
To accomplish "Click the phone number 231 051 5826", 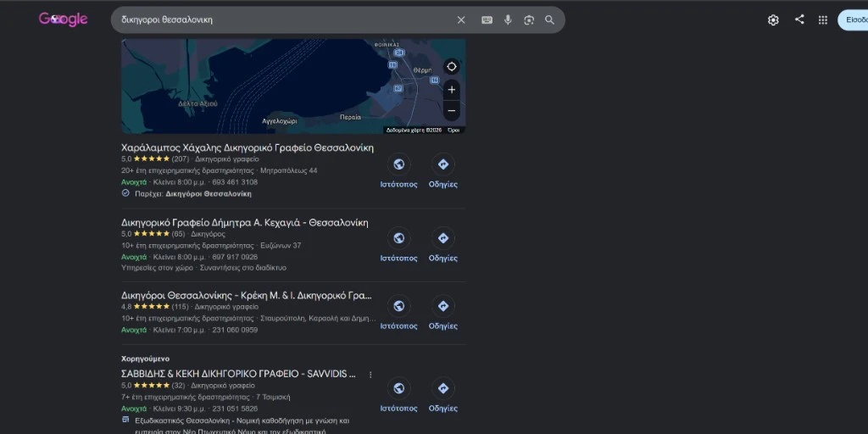I will click(x=235, y=409).
